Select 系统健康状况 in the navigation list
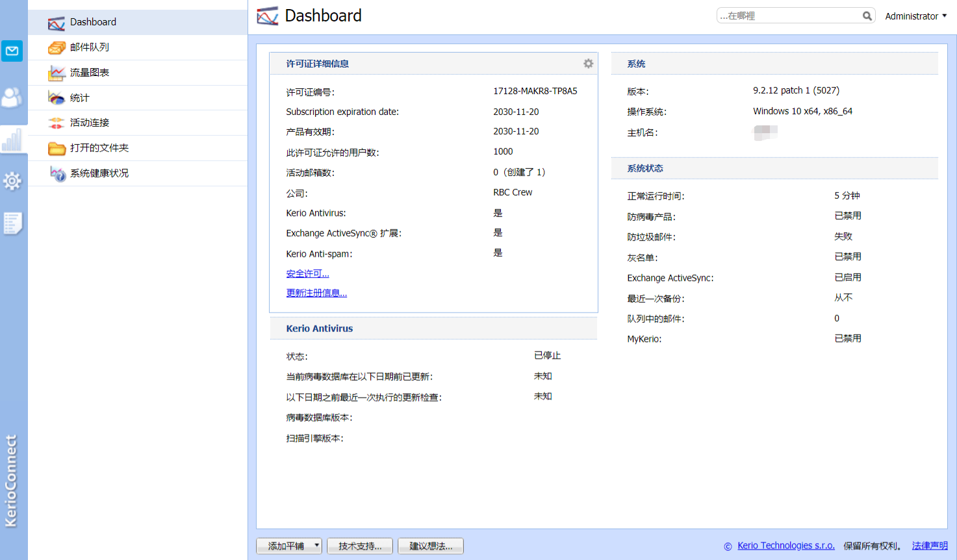 pos(138,173)
